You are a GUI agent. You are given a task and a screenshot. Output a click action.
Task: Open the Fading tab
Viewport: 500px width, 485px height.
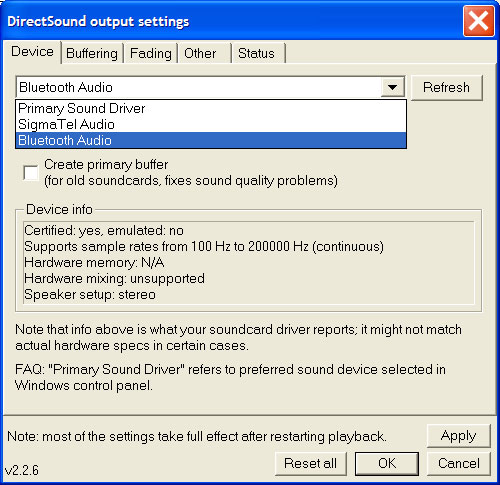click(151, 53)
